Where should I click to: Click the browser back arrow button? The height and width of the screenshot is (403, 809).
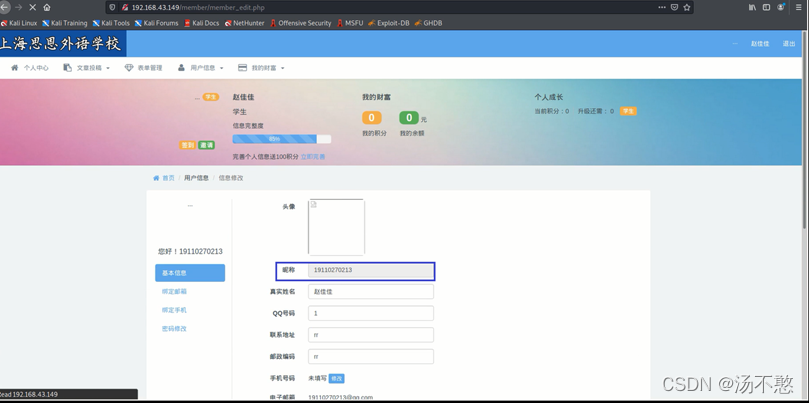[4, 7]
